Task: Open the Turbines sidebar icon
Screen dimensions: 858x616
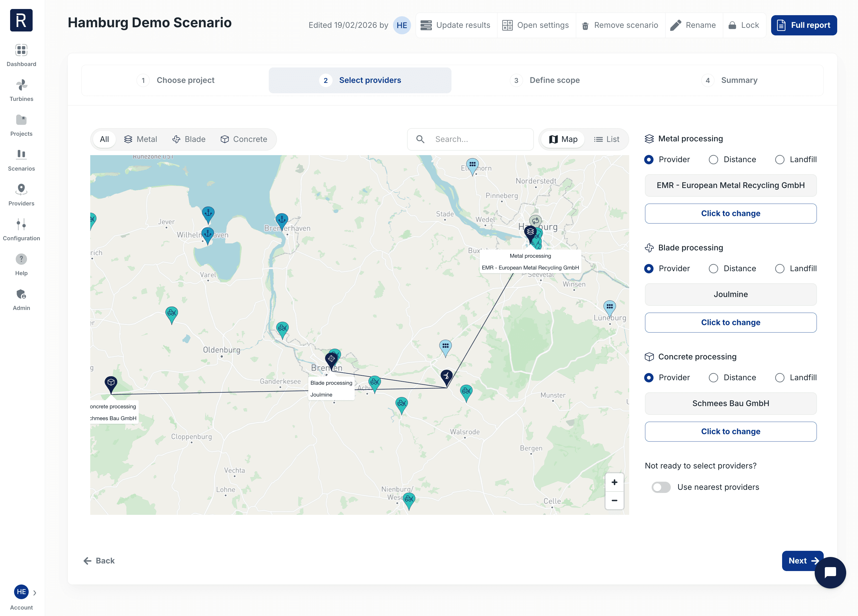Action: pos(21,85)
